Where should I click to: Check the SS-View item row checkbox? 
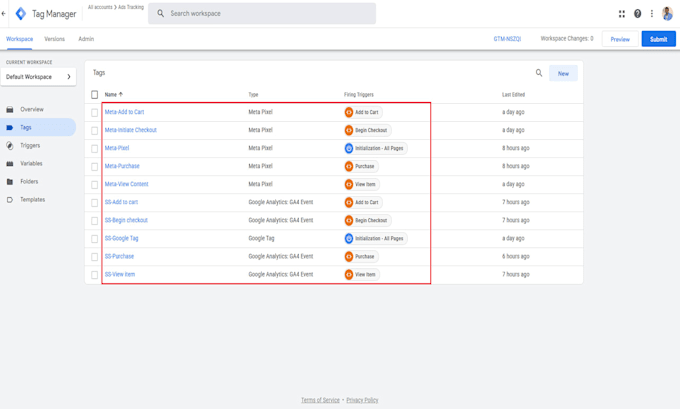click(x=95, y=275)
